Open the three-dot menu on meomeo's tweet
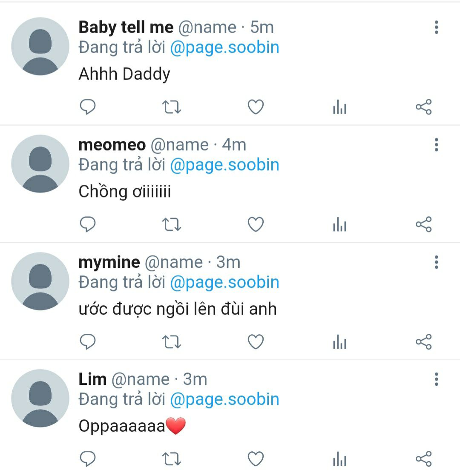 [436, 145]
